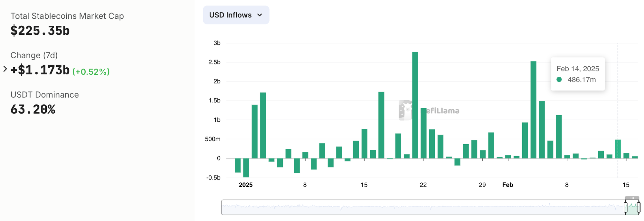Click the right handle of range slider
Viewport: 644px width, 221px height.
point(639,207)
